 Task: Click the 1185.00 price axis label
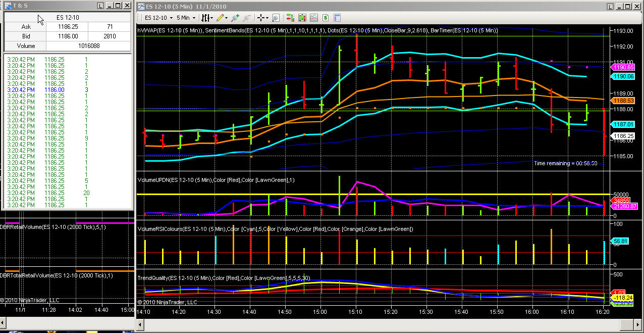pyautogui.click(x=623, y=156)
